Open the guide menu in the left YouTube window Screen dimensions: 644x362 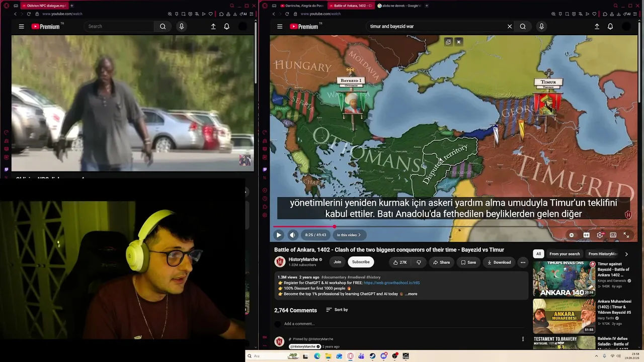point(21,27)
